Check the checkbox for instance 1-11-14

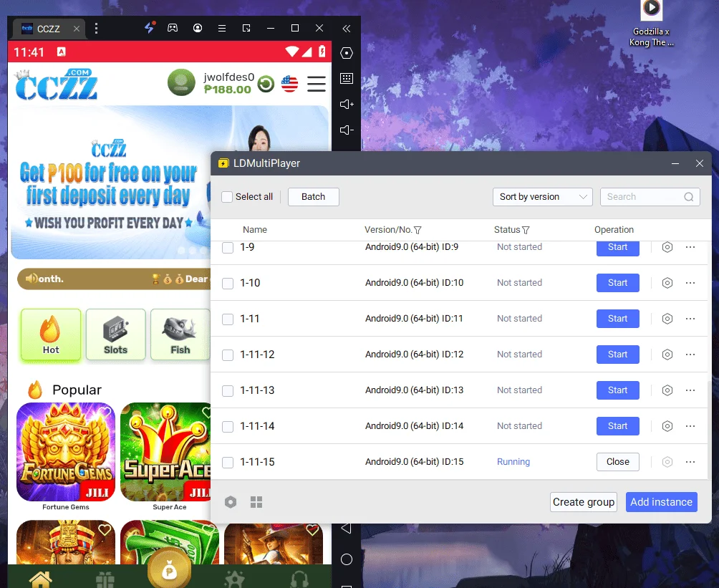(x=228, y=427)
